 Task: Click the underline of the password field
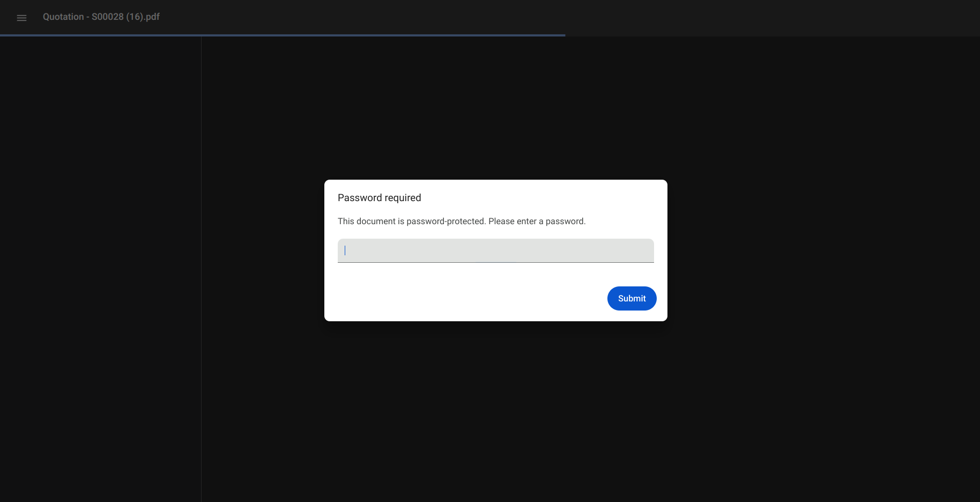point(495,262)
